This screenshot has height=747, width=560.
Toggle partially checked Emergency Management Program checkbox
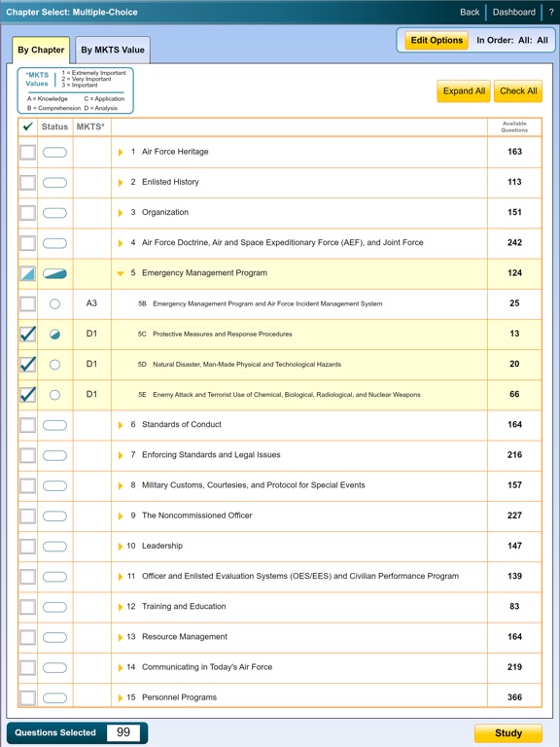coord(27,273)
